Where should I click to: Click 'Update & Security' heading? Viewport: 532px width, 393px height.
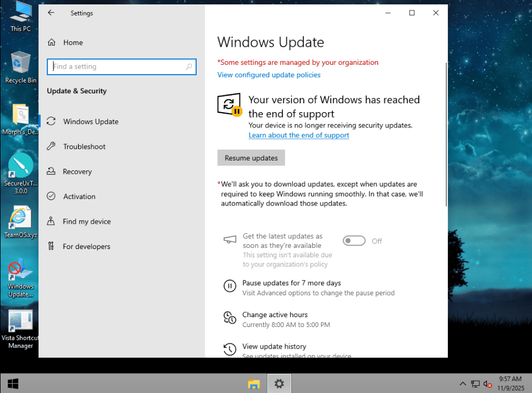[x=77, y=91]
